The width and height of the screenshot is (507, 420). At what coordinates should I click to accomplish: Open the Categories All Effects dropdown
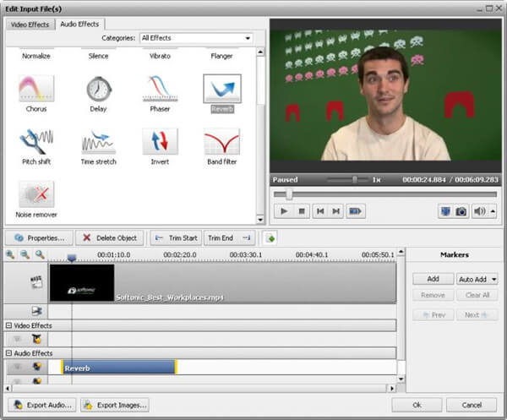pyautogui.click(x=197, y=38)
